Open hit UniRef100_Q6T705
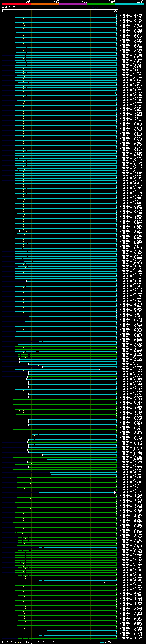 (131, 20)
